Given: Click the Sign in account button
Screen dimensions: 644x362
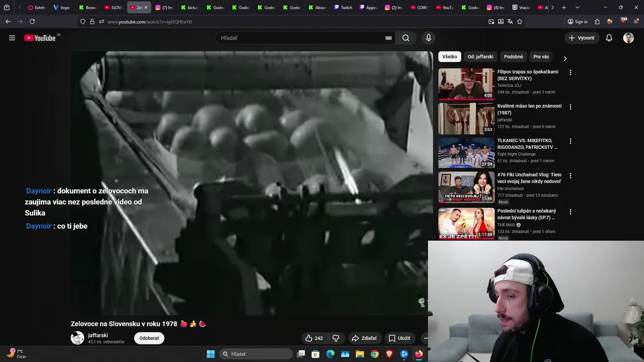Looking at the screenshot, I should (x=578, y=22).
